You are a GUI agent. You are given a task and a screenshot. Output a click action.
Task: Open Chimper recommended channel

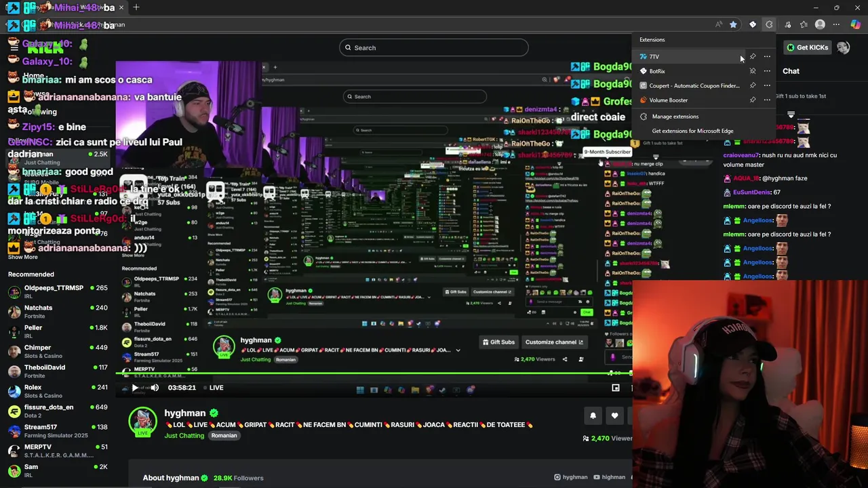[x=58, y=351]
